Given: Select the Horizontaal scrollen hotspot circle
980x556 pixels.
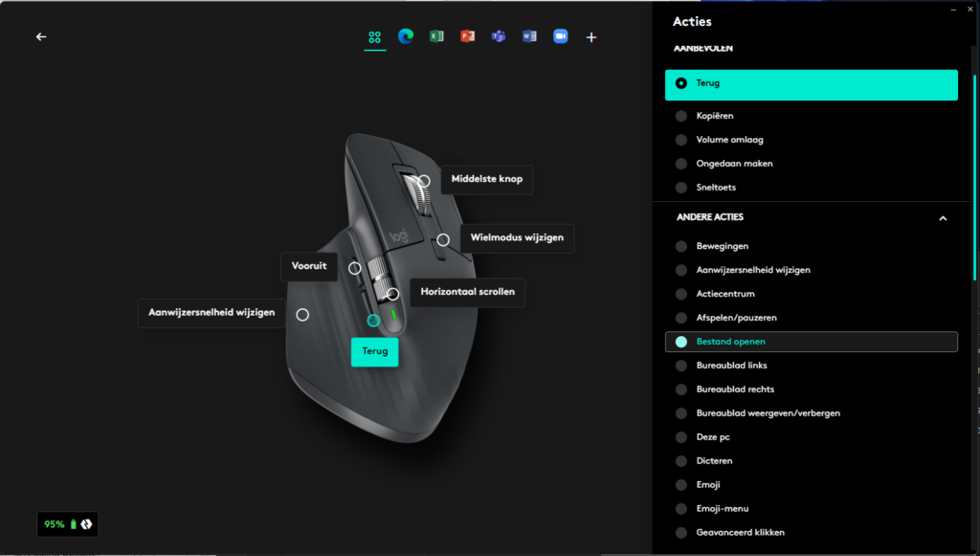Looking at the screenshot, I should click(x=392, y=294).
